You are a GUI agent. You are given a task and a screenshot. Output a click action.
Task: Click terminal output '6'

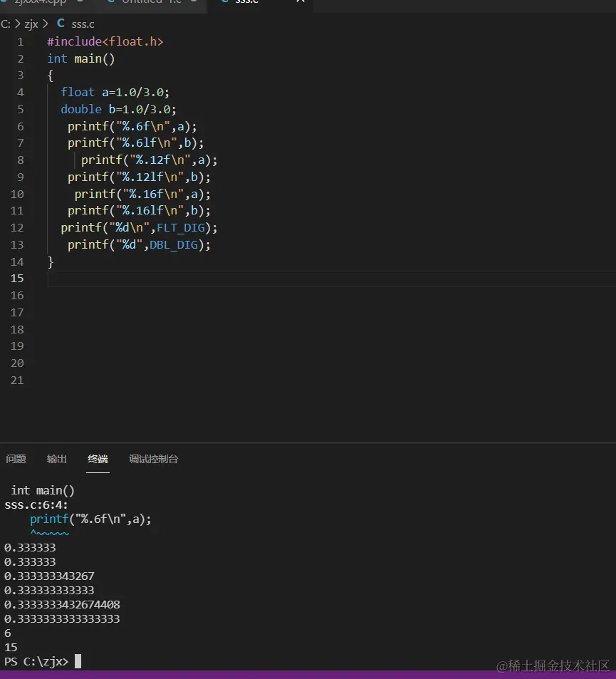click(x=7, y=633)
